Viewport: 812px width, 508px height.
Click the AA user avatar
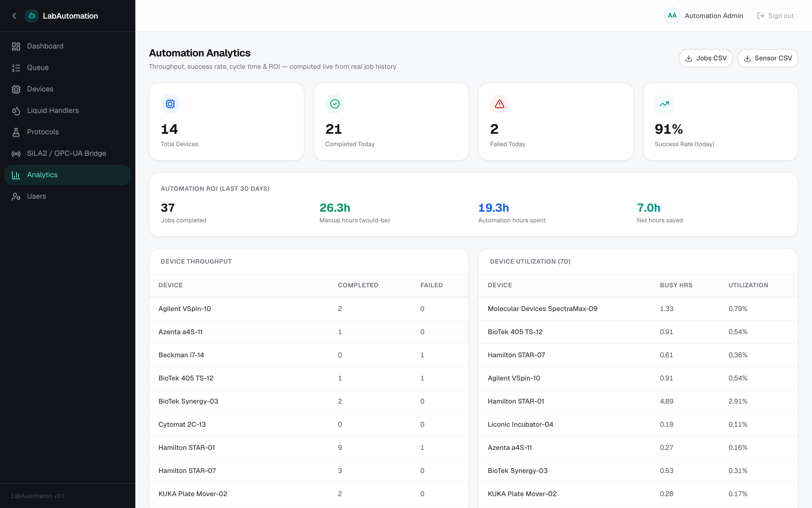[x=672, y=16]
